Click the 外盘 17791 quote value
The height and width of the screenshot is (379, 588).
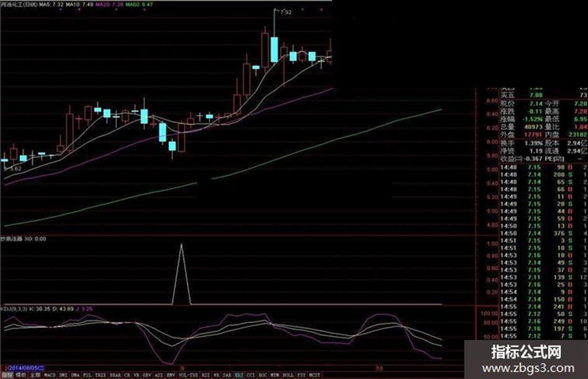pyautogui.click(x=533, y=134)
